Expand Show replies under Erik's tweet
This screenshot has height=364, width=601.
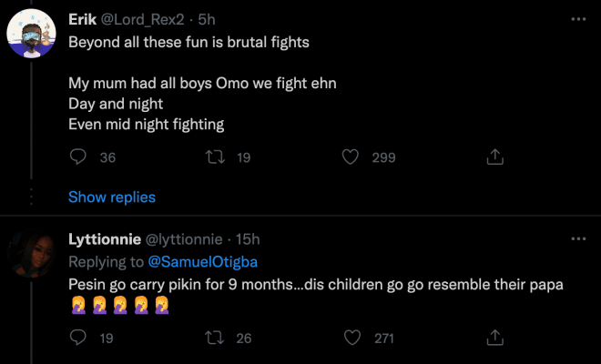(x=112, y=197)
